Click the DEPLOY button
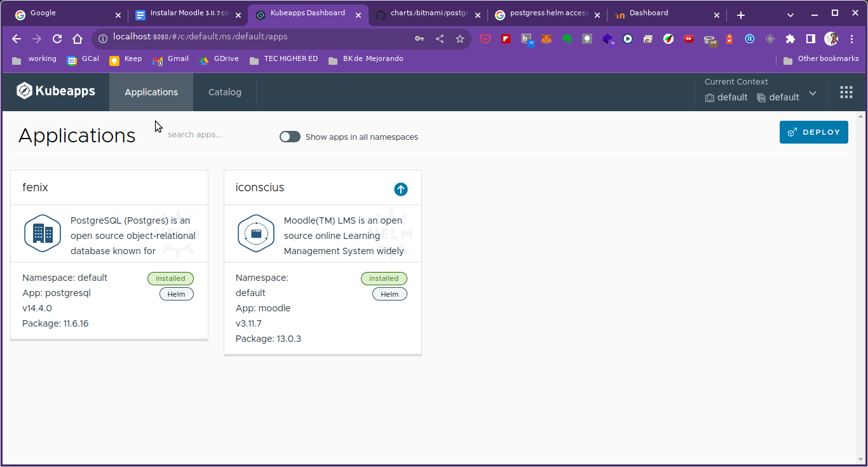Viewport: 868px width, 467px height. [x=813, y=132]
